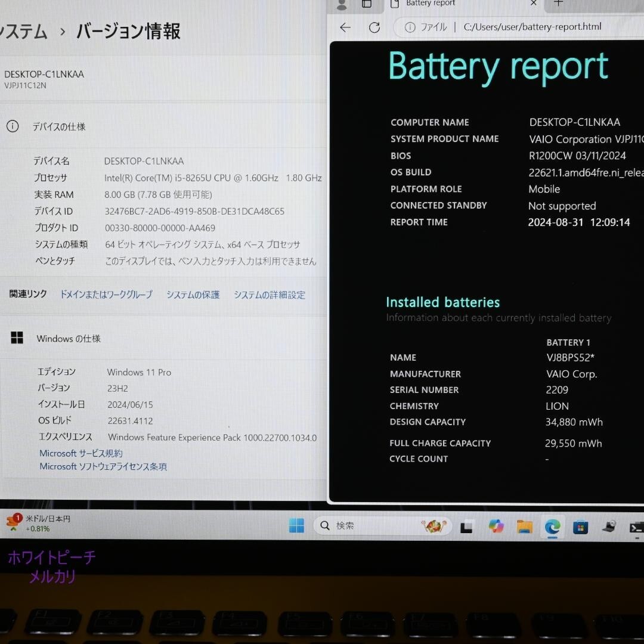Click the エディション value Windows 11 Pro
Viewport: 644px width, 644px height.
(x=139, y=372)
